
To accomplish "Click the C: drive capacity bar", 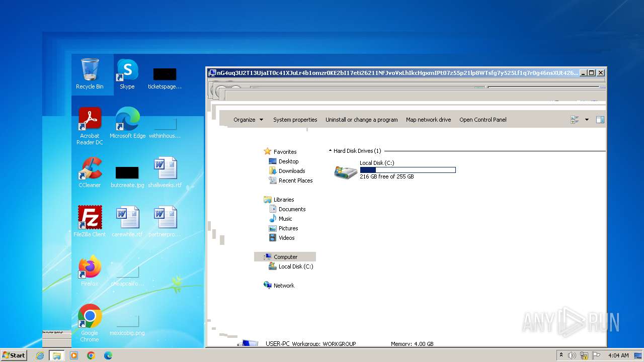I will click(408, 170).
